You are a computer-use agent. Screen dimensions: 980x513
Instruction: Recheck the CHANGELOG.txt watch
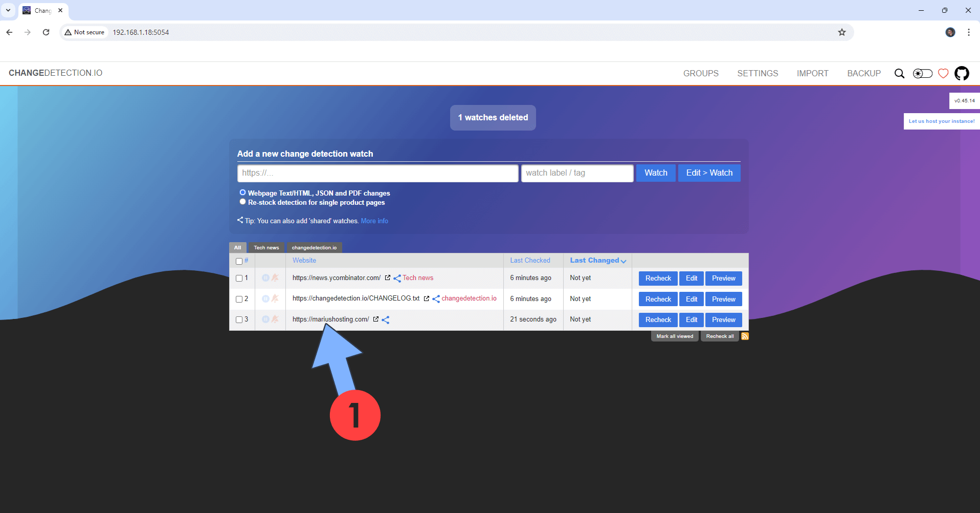click(x=658, y=299)
